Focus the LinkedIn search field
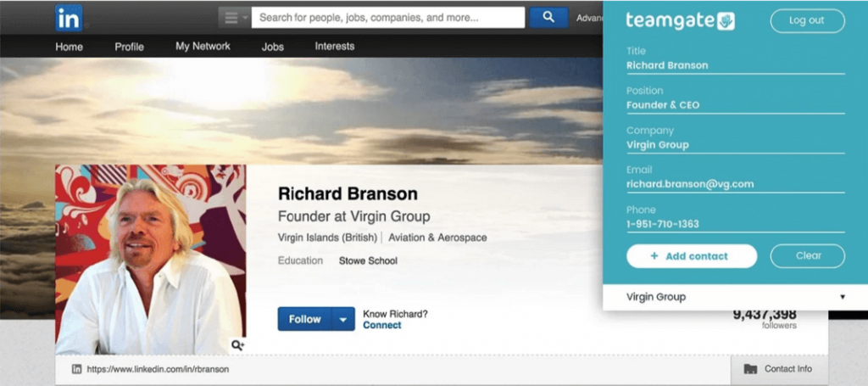The image size is (868, 386). click(388, 18)
